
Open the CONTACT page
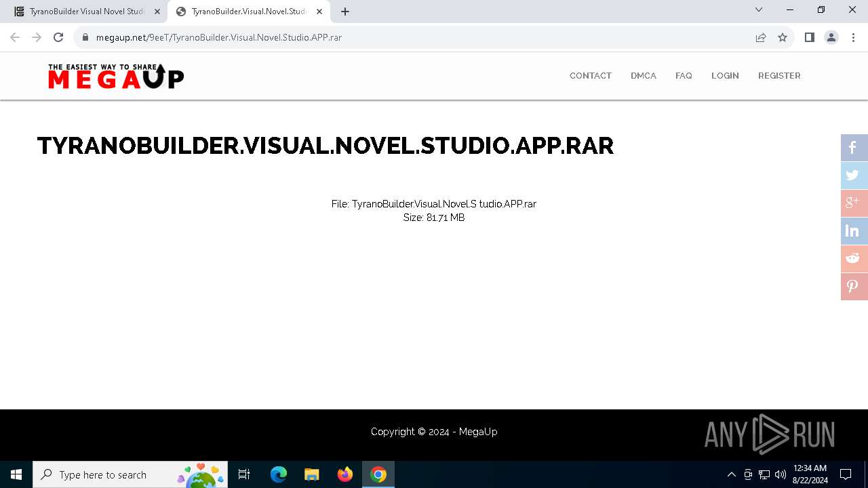pyautogui.click(x=591, y=76)
